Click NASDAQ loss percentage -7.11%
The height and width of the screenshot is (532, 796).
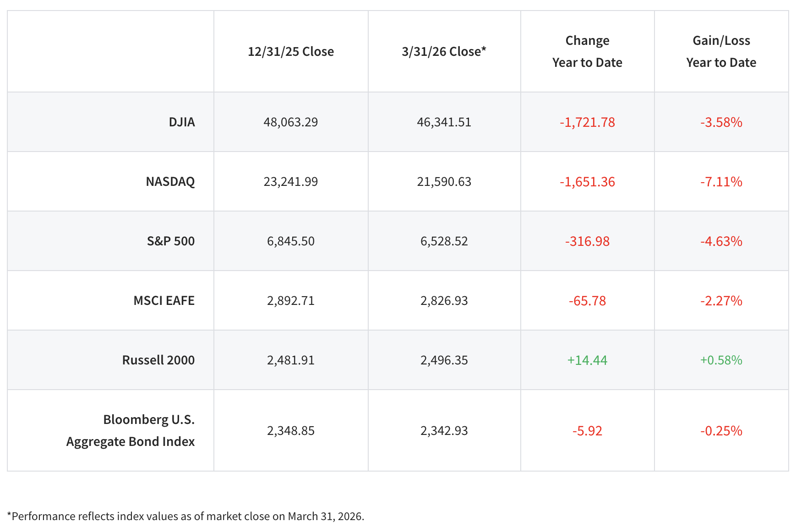(721, 182)
